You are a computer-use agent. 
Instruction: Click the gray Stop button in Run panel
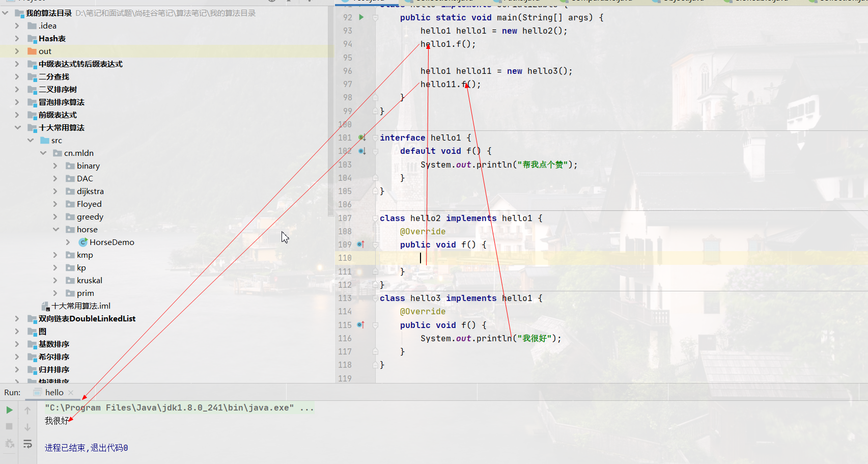pyautogui.click(x=9, y=426)
